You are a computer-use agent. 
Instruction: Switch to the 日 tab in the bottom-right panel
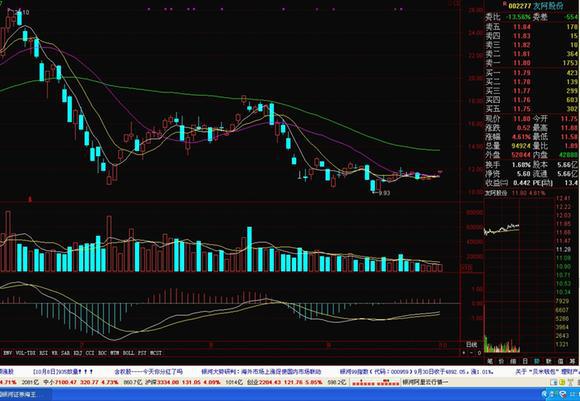click(x=525, y=361)
